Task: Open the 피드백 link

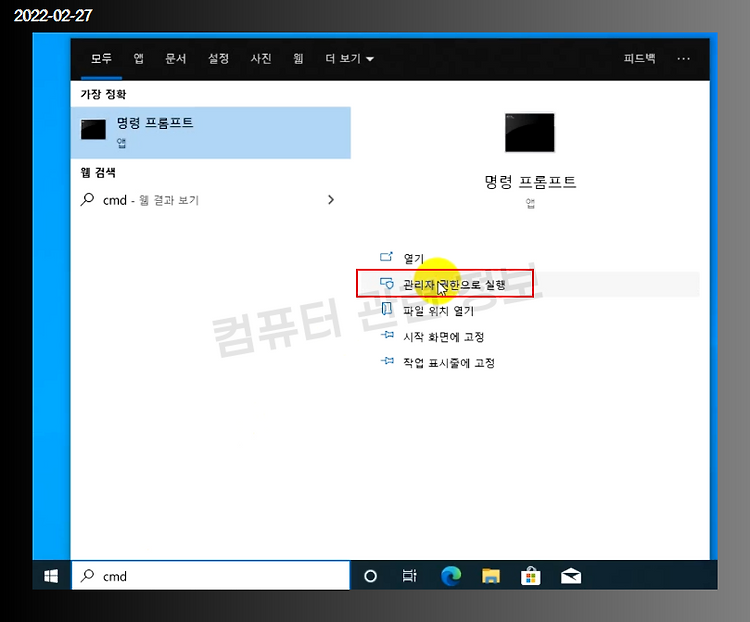Action: click(x=640, y=58)
